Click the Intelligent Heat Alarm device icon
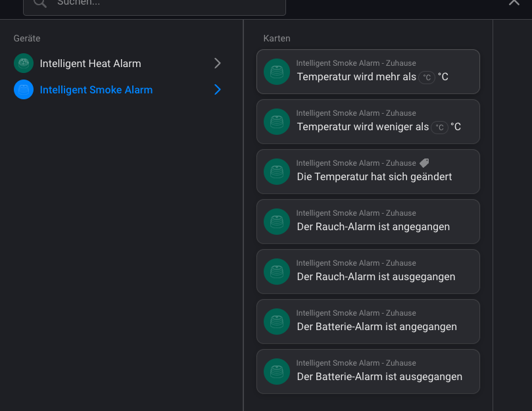This screenshot has height=411, width=532. [x=24, y=63]
